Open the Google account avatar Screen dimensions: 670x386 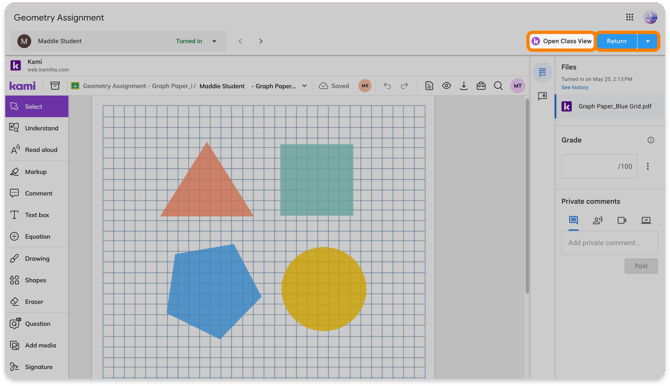pyautogui.click(x=650, y=17)
